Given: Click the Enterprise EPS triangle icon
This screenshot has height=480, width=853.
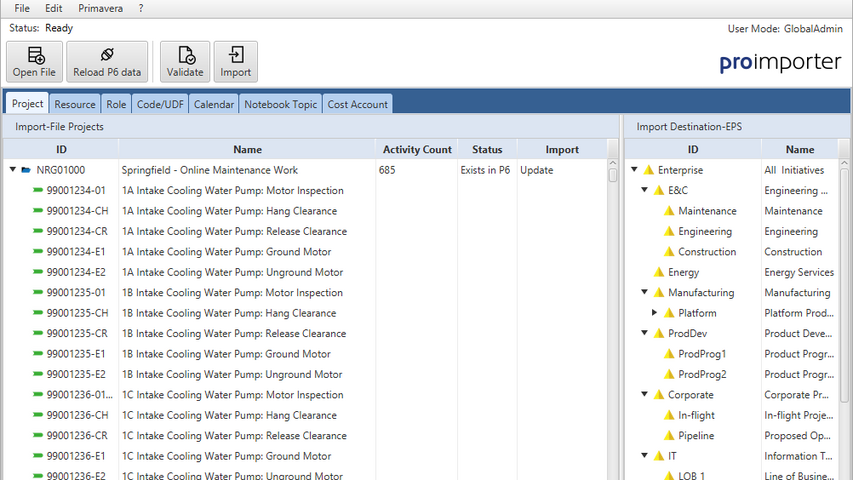Looking at the screenshot, I should pyautogui.click(x=648, y=170).
